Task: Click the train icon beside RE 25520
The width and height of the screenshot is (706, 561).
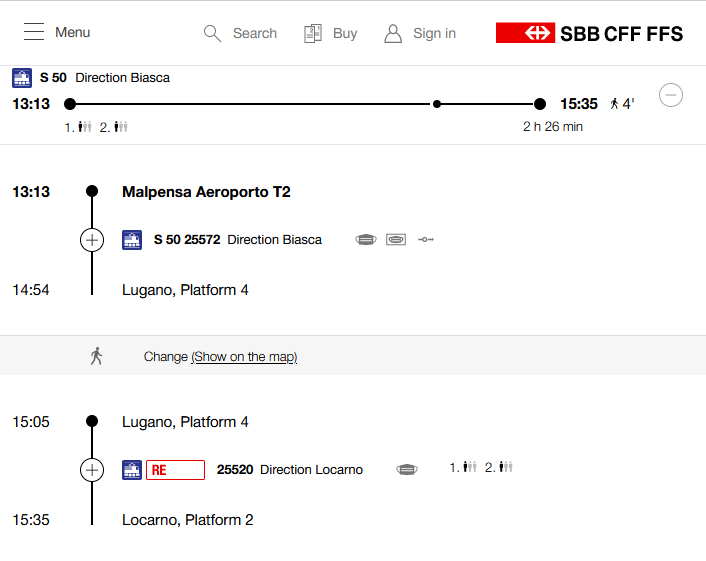Action: 132,470
